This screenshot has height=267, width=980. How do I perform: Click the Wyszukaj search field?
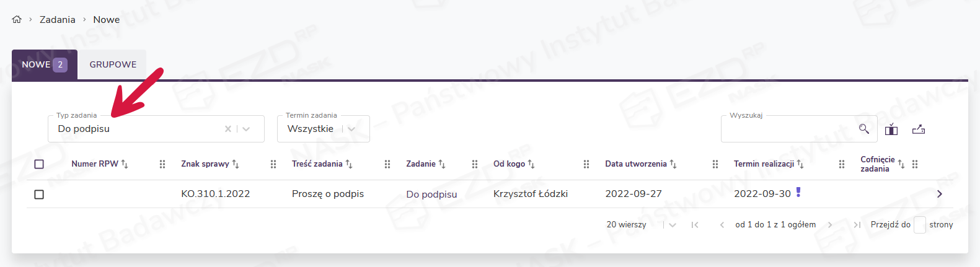click(x=787, y=129)
